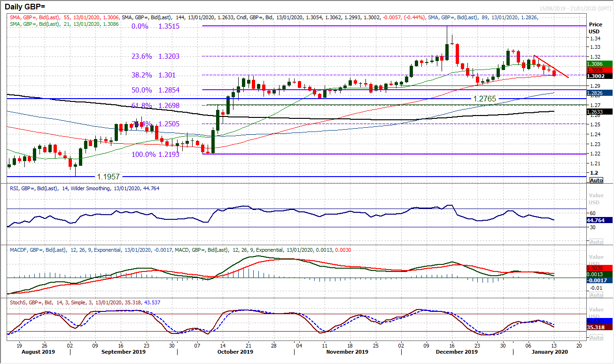This screenshot has width=614, height=364.
Task: Select the 38.2% Fibonacci retracement label
Action: tap(141, 75)
